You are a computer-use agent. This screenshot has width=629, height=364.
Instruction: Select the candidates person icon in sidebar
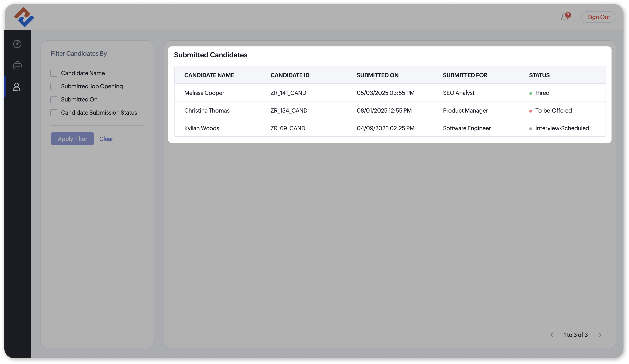coord(17,87)
